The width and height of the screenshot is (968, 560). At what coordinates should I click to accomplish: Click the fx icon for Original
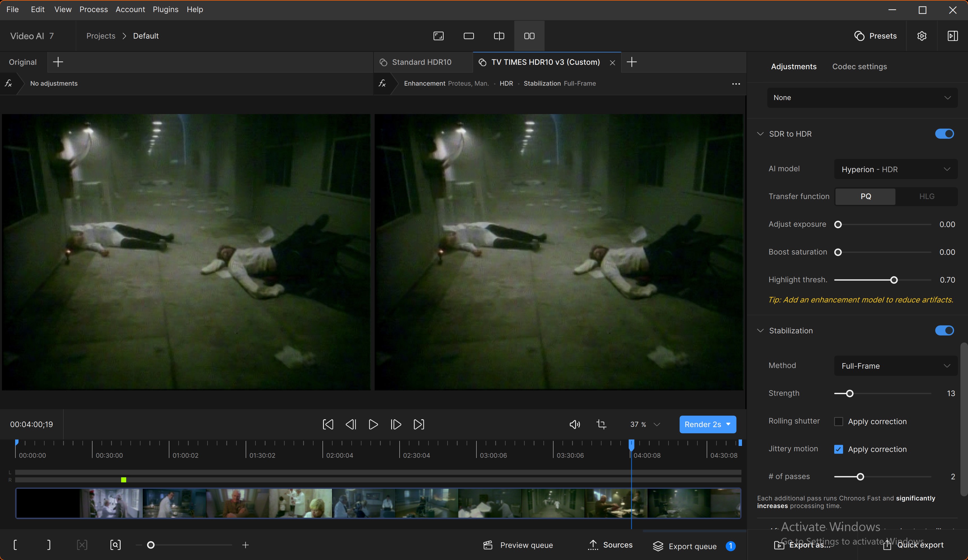[x=8, y=83]
